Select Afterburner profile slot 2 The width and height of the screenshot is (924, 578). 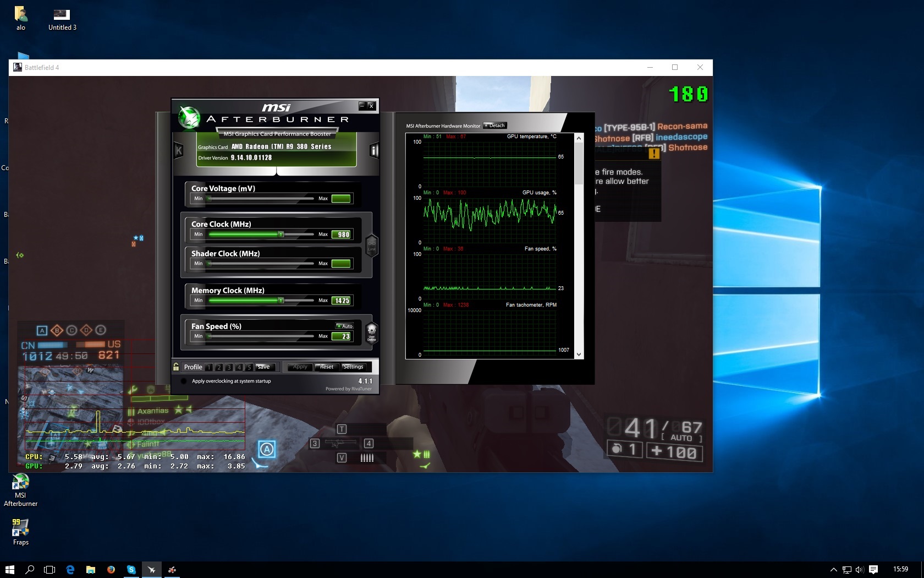219,367
